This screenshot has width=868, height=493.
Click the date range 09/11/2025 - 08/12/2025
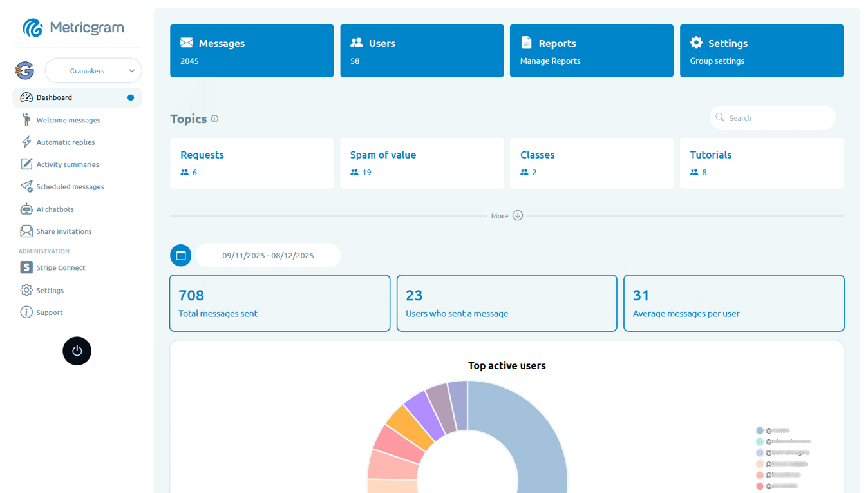coord(269,255)
